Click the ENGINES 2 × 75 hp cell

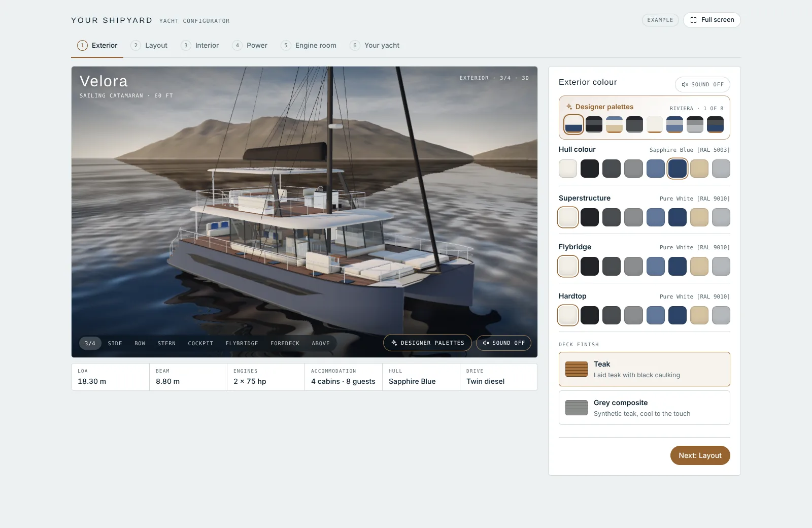tap(266, 377)
